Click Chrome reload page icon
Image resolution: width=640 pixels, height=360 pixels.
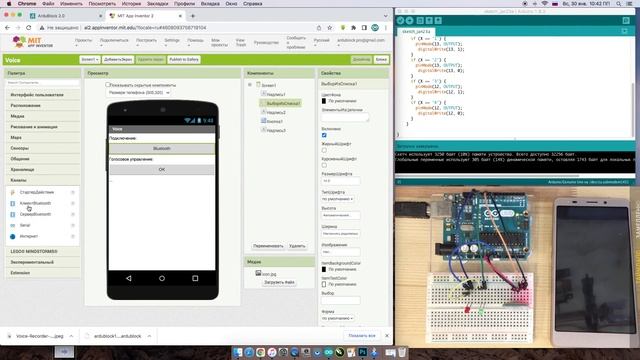29,28
